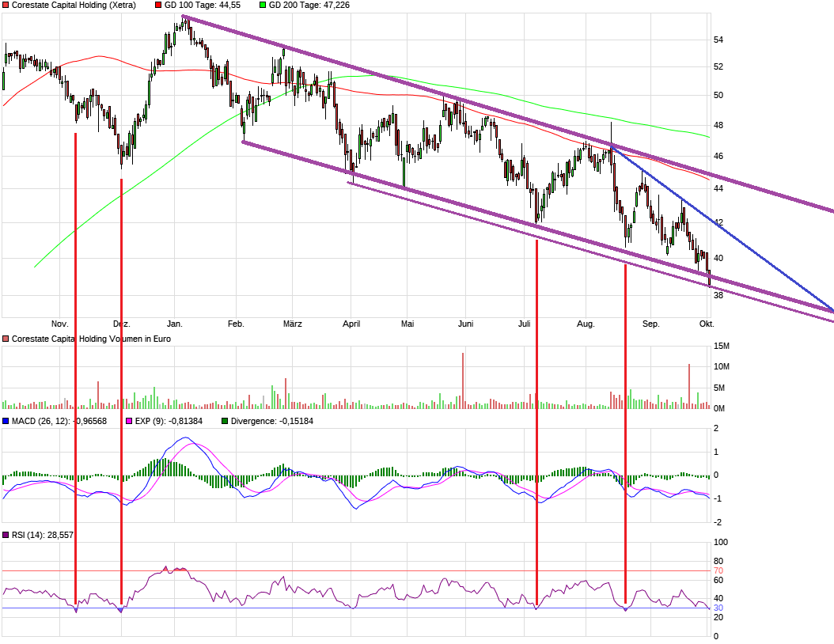The image size is (834, 644).
Task: Click the Corestate Capital Holding legend icon
Action: click(6, 6)
